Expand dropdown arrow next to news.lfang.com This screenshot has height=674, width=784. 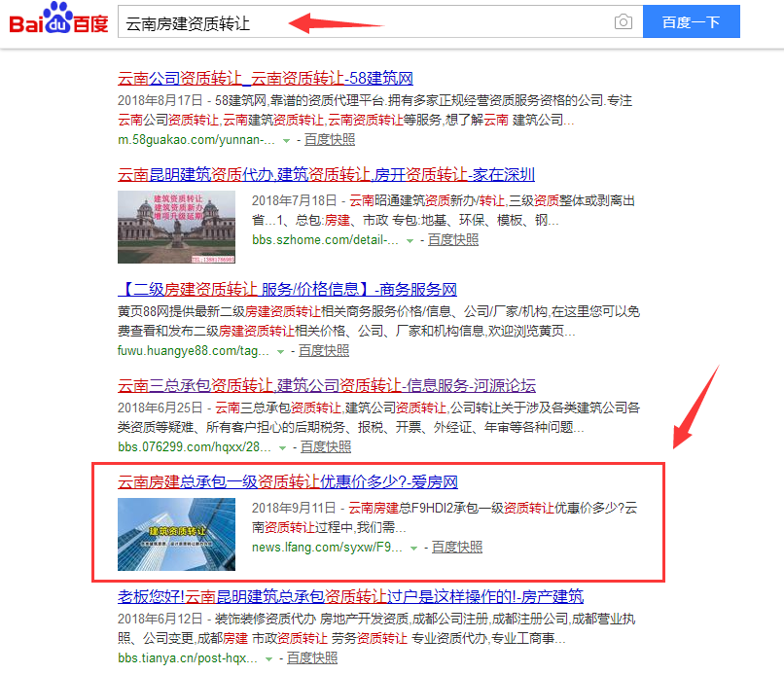tap(413, 549)
